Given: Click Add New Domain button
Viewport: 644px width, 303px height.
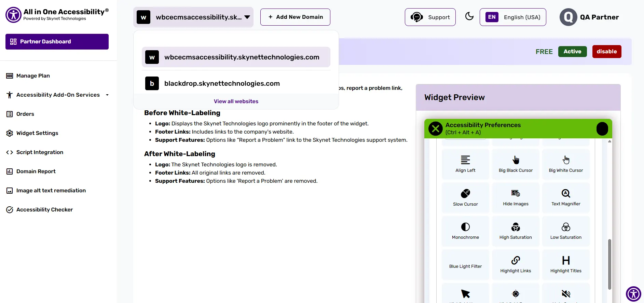Looking at the screenshot, I should [x=295, y=17].
